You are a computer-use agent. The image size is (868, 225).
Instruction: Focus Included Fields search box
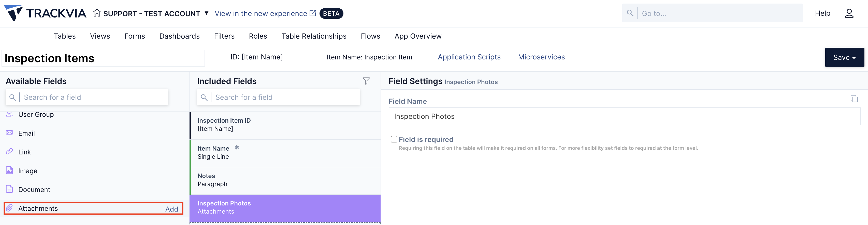[278, 97]
